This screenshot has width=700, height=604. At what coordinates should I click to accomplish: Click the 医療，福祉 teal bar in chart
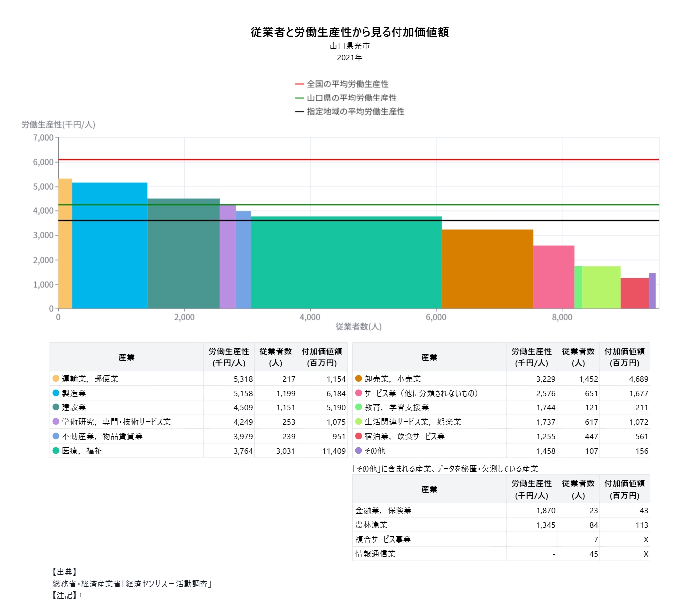click(x=346, y=263)
